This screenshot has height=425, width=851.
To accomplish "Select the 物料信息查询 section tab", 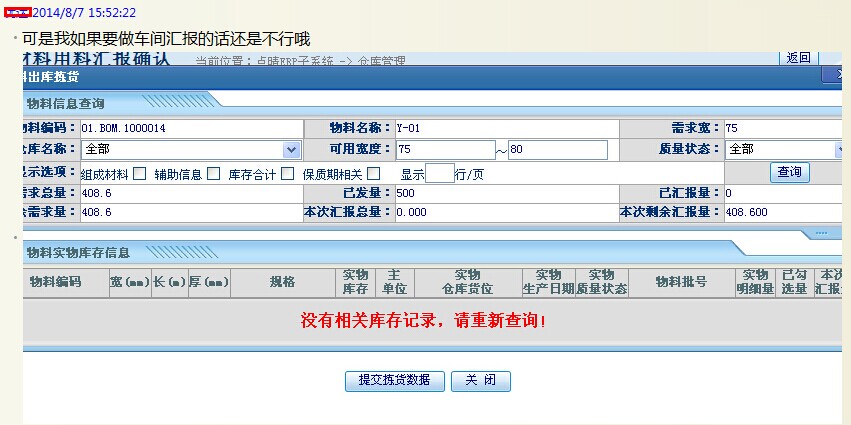I will pos(66,103).
